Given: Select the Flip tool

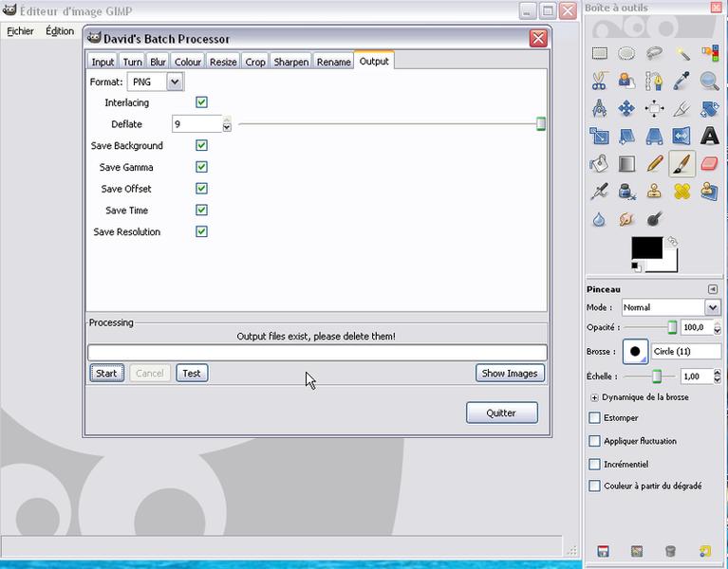Looking at the screenshot, I should [682, 136].
